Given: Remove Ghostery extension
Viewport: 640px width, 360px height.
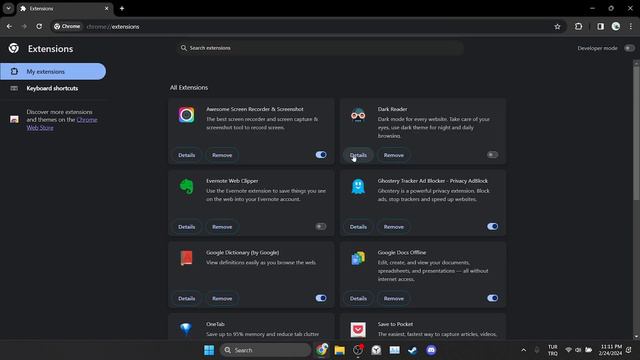Looking at the screenshot, I should pyautogui.click(x=393, y=227).
